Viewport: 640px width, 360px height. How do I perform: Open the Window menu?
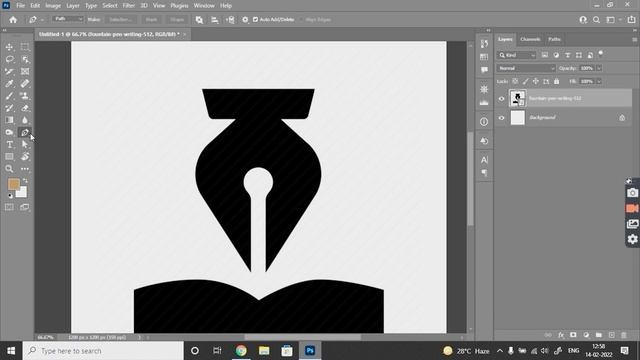click(x=204, y=6)
